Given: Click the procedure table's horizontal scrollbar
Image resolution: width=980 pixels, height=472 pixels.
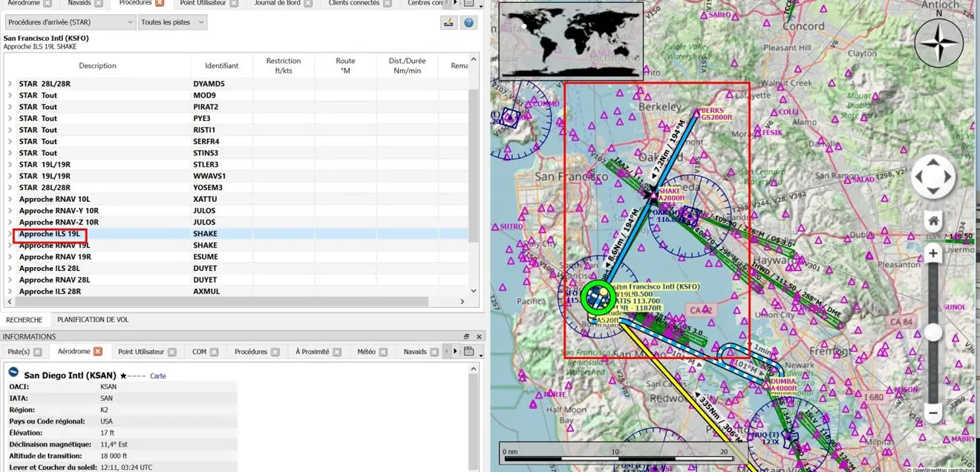Looking at the screenshot, I should pyautogui.click(x=221, y=301).
